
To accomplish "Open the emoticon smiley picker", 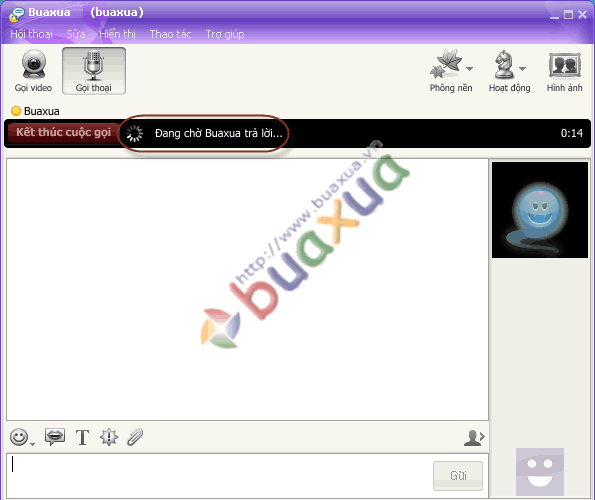I will coord(19,437).
